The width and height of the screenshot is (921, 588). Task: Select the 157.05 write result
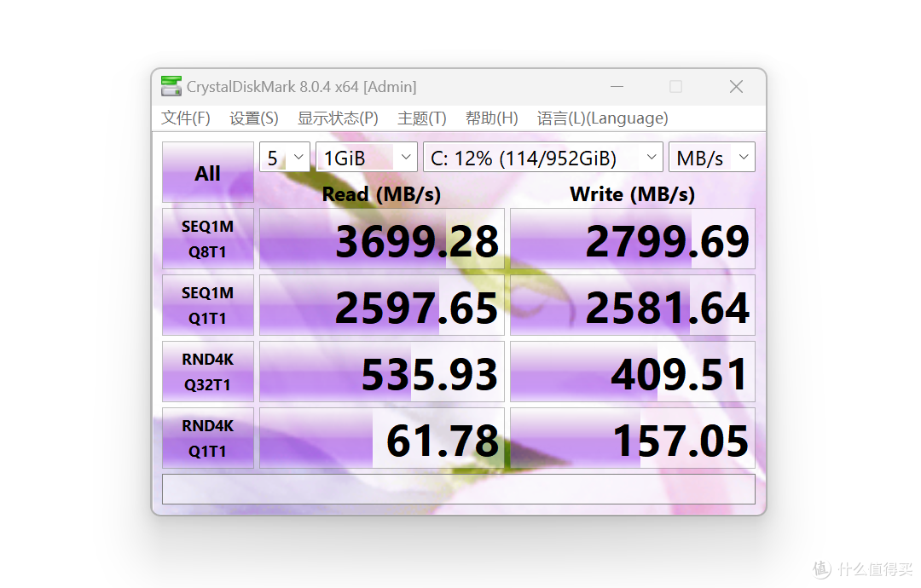click(x=633, y=438)
